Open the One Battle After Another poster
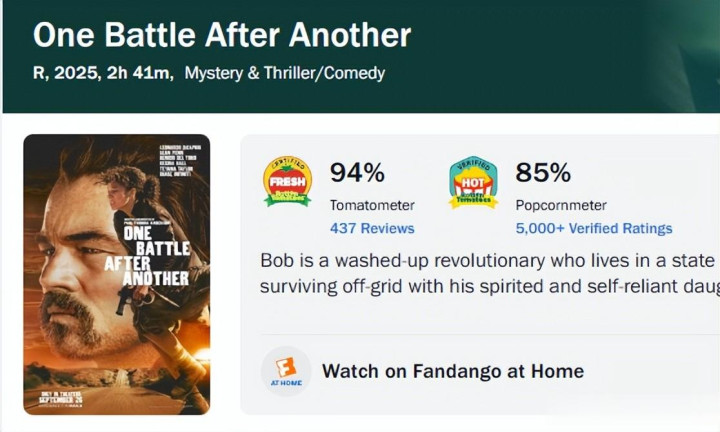 point(116,274)
